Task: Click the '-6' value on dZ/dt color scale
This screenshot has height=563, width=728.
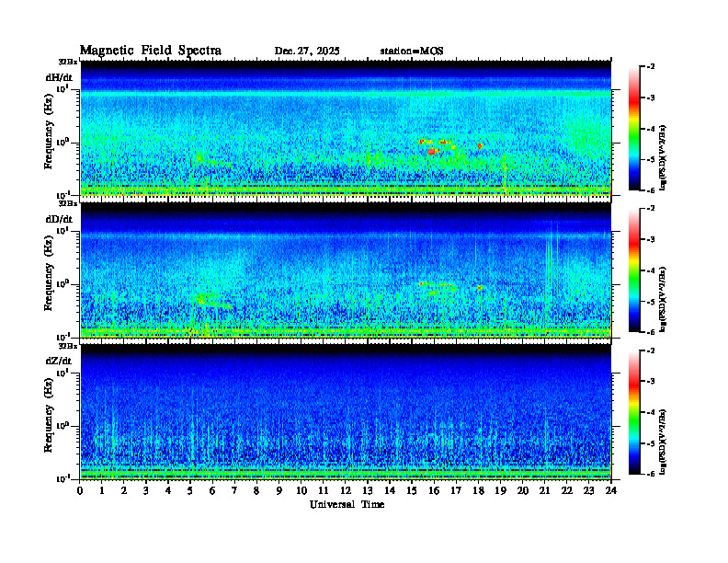Action: [x=651, y=474]
